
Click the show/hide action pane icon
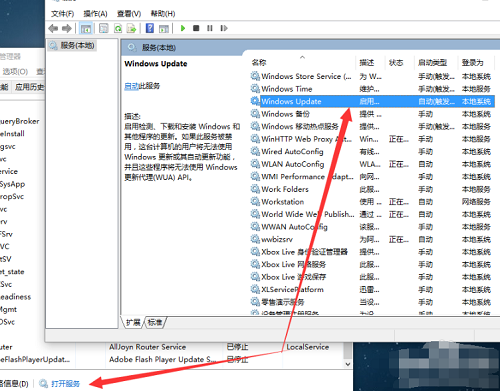[x=164, y=28]
